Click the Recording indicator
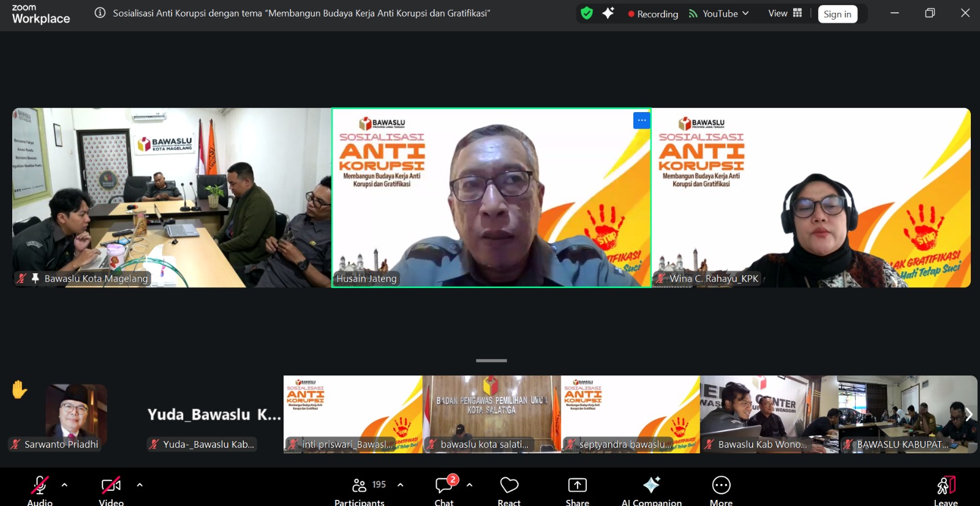 653,13
